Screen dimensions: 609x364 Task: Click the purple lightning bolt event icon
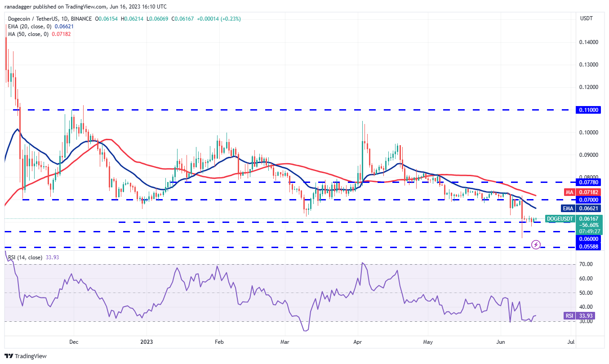536,244
